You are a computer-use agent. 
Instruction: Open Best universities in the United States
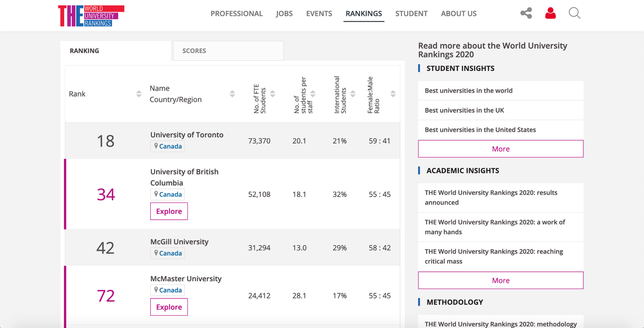(480, 129)
